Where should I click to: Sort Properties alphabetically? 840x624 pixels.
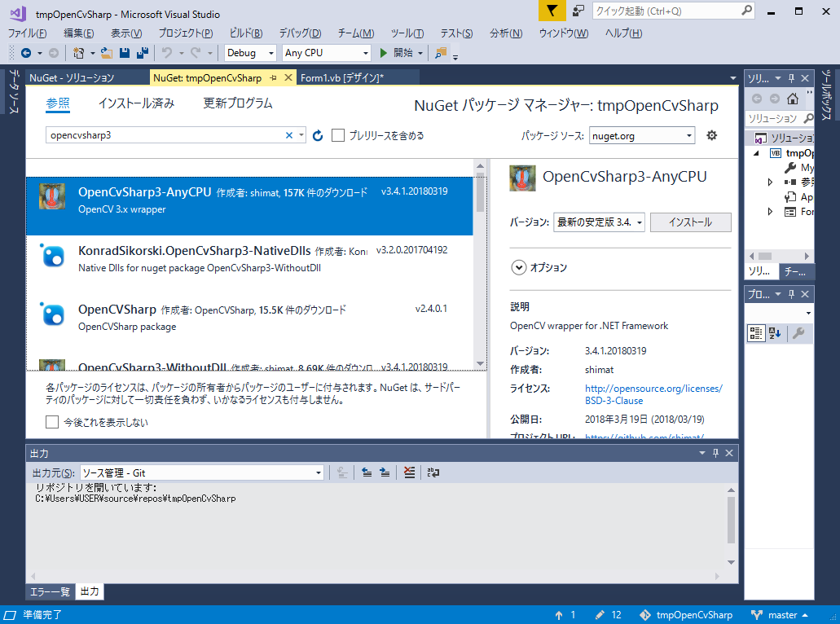click(x=772, y=333)
